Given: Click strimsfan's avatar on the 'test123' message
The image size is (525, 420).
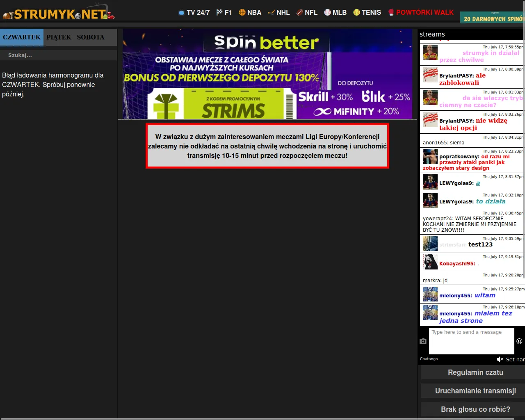Looking at the screenshot, I should (x=430, y=244).
